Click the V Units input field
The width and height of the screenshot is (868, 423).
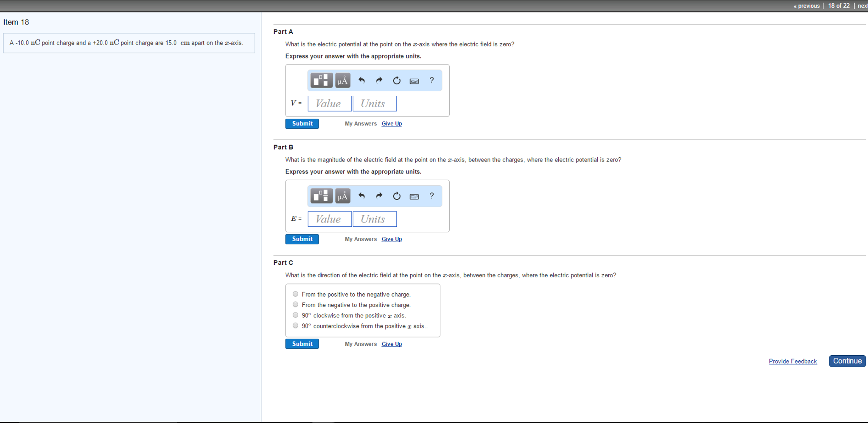tap(375, 103)
